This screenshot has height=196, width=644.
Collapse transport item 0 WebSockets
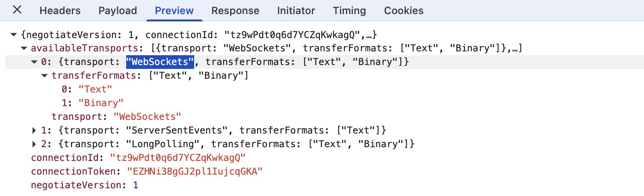tap(34, 62)
